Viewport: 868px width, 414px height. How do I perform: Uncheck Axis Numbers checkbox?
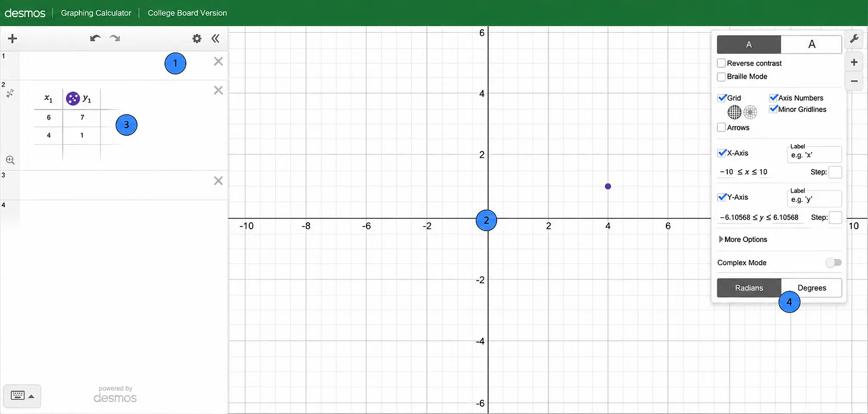[x=773, y=98]
